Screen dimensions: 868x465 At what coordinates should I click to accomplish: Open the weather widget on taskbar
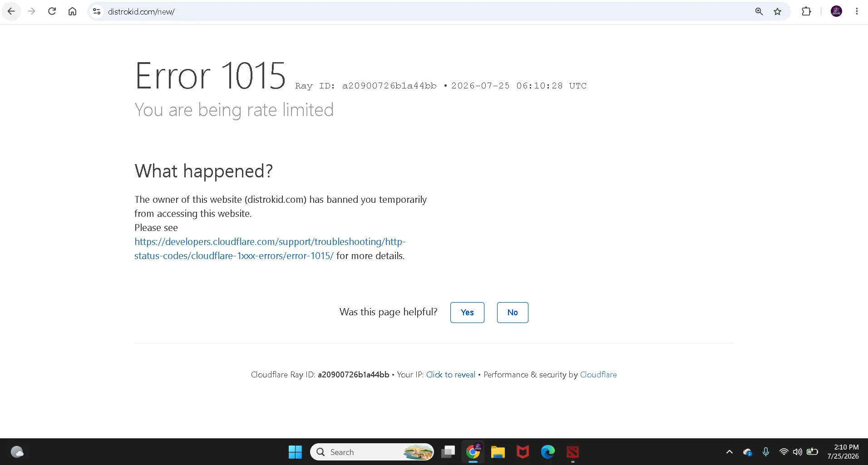pyautogui.click(x=17, y=452)
